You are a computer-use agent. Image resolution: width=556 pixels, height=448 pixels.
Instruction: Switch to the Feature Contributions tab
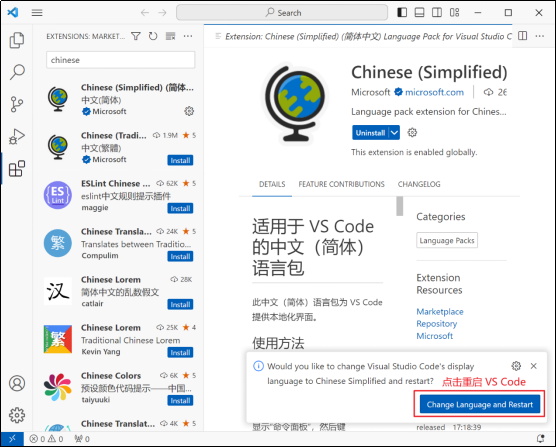pos(341,184)
